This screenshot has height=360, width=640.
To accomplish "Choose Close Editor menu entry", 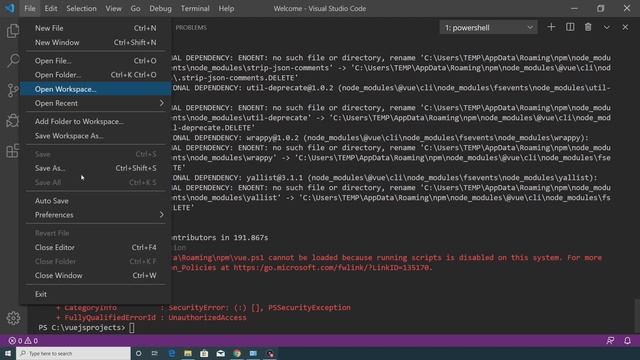I will (96, 247).
